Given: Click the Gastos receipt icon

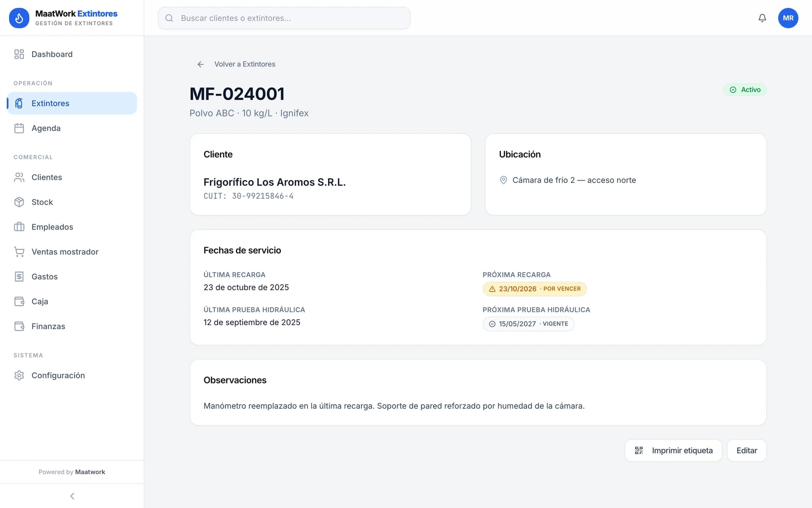Looking at the screenshot, I should (19, 277).
